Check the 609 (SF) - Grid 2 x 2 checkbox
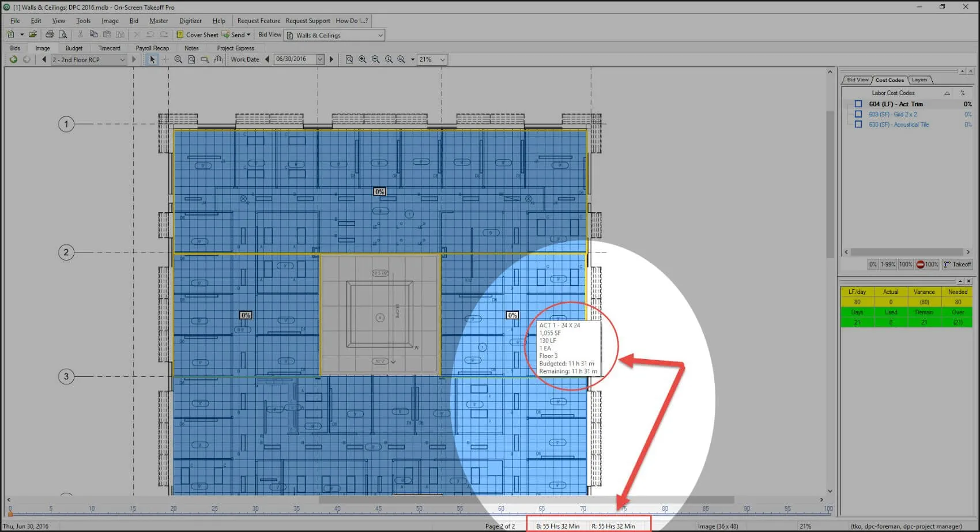Image resolution: width=980 pixels, height=532 pixels. [858, 114]
